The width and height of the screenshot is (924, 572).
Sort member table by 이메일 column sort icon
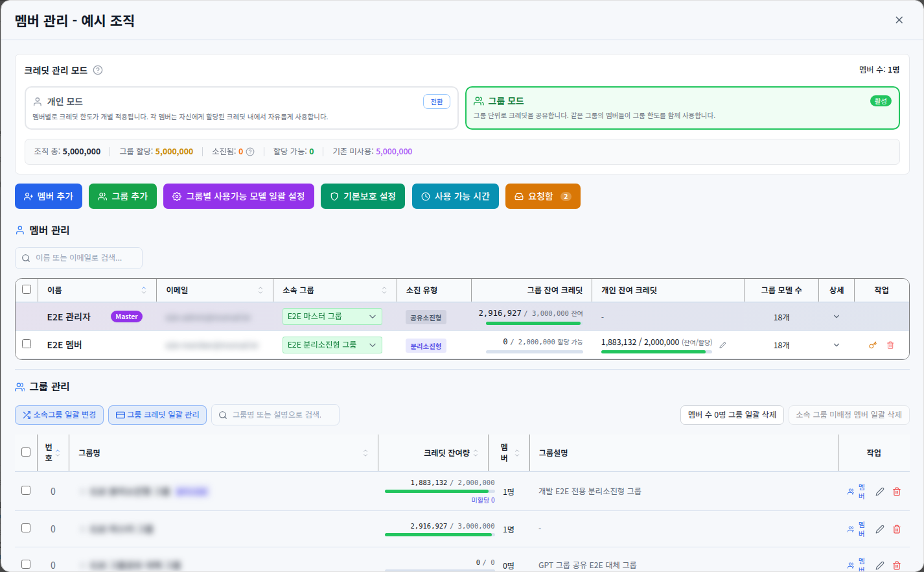tap(260, 291)
